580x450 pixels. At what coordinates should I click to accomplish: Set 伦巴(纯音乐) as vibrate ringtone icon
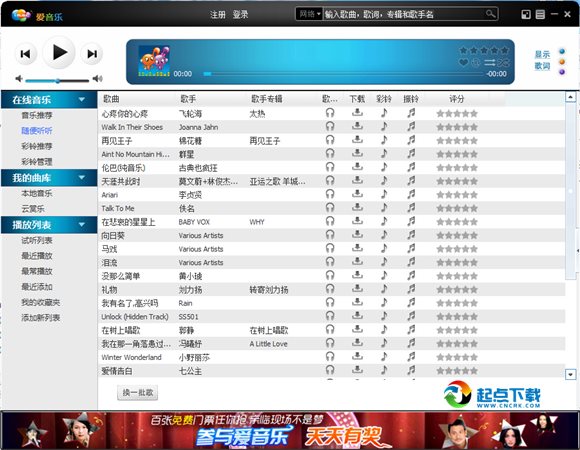(x=411, y=167)
